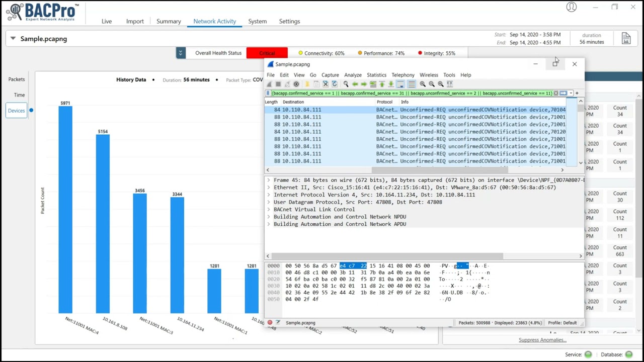Click the red expert info circle in status bar
Screen dimensions: 644x362
270,323
